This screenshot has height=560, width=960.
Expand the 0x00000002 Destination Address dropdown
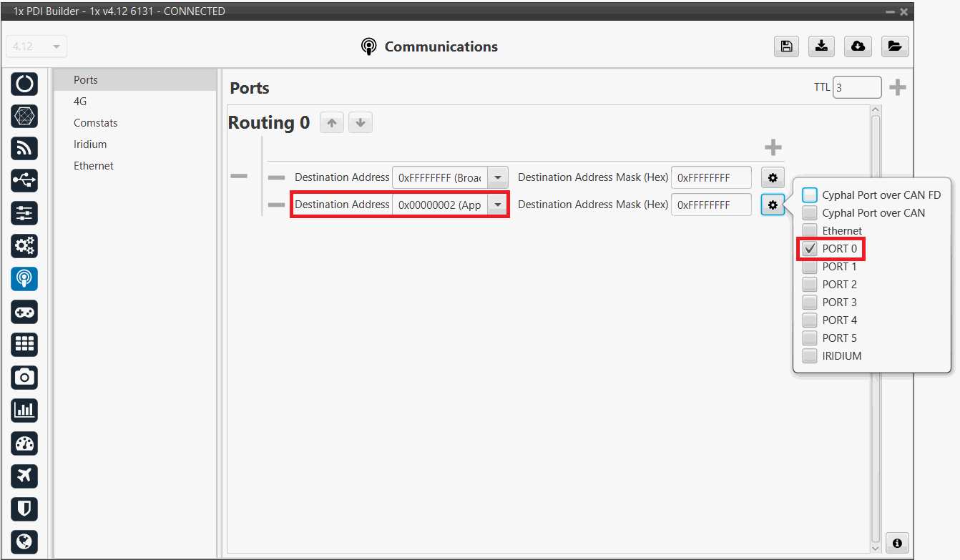(x=497, y=205)
